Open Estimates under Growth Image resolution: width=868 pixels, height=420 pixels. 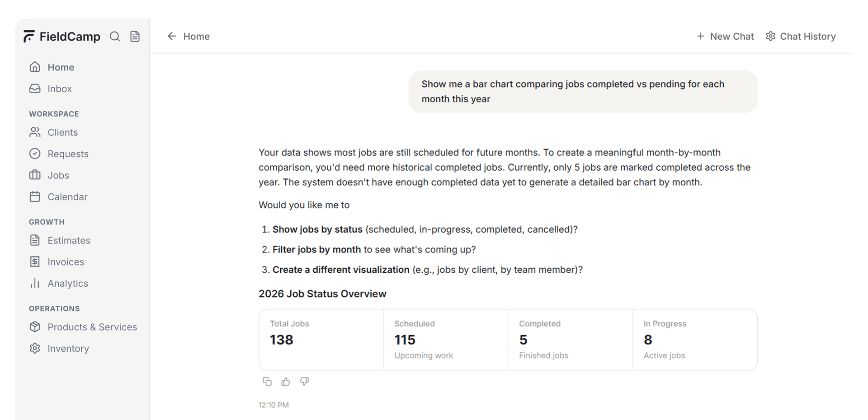click(69, 240)
